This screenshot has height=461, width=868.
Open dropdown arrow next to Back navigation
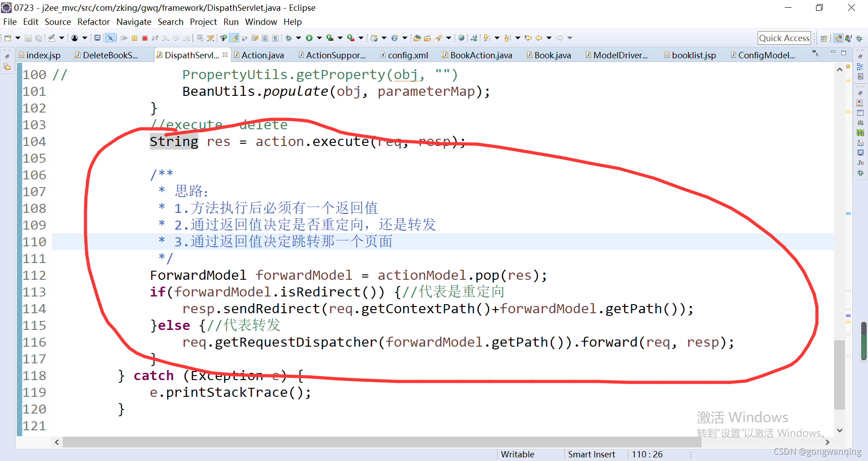[549, 38]
